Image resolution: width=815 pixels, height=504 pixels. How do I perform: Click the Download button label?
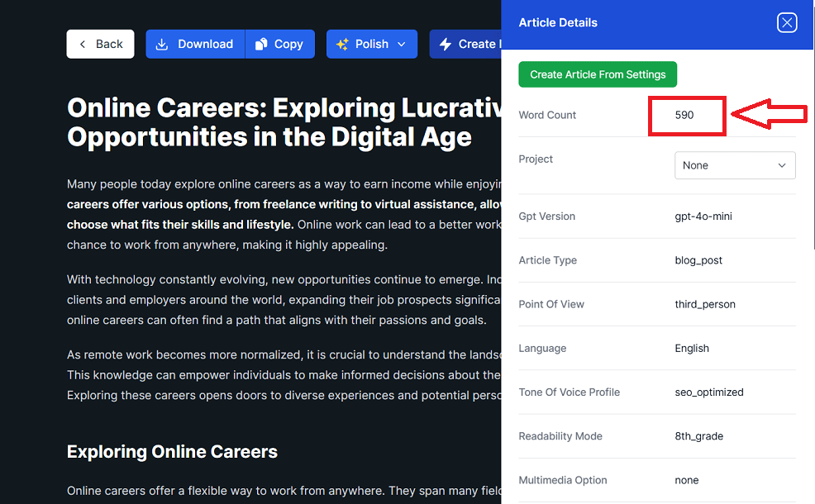(x=205, y=45)
